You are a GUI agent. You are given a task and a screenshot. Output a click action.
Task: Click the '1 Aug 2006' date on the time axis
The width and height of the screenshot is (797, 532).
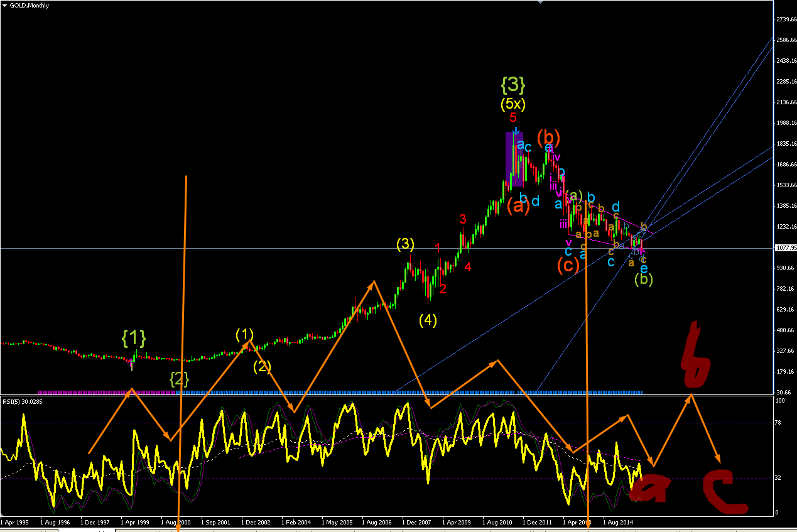click(376, 521)
